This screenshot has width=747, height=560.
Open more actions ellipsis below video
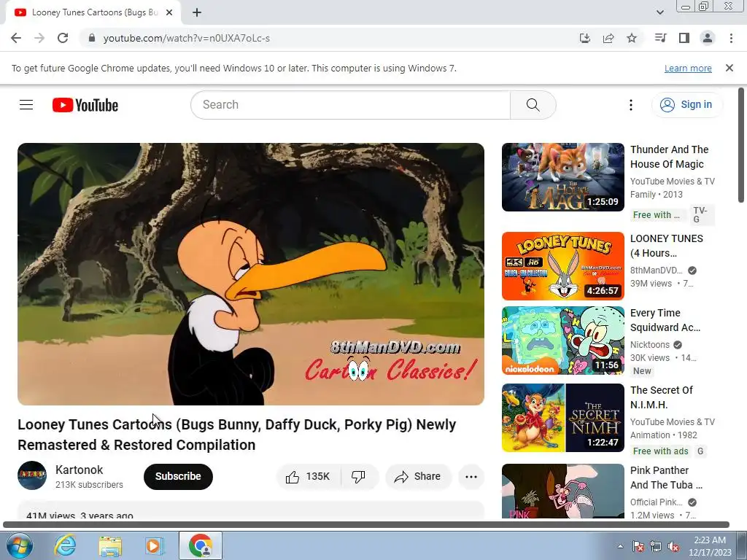[471, 477]
